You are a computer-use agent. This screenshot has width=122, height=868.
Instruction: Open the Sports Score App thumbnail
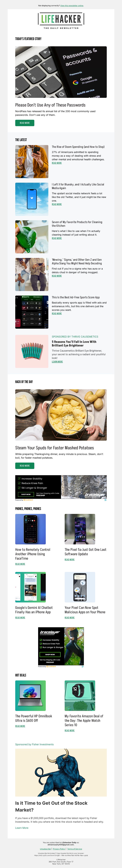point(32,312)
